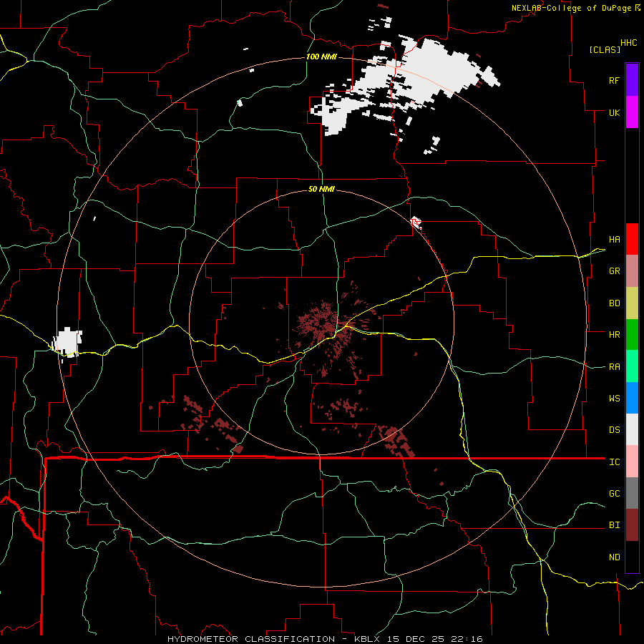Click the HHC product code label
Viewport: 644px width, 644px height.
coord(628,43)
